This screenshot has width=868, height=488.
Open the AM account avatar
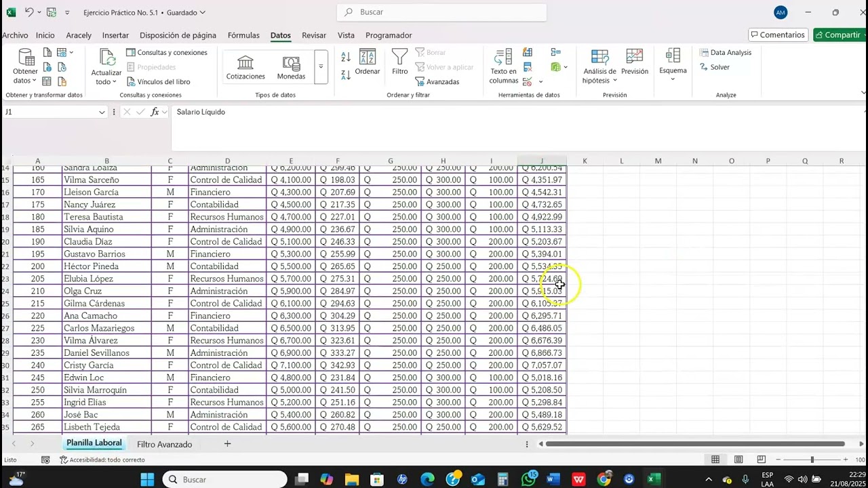coord(781,12)
